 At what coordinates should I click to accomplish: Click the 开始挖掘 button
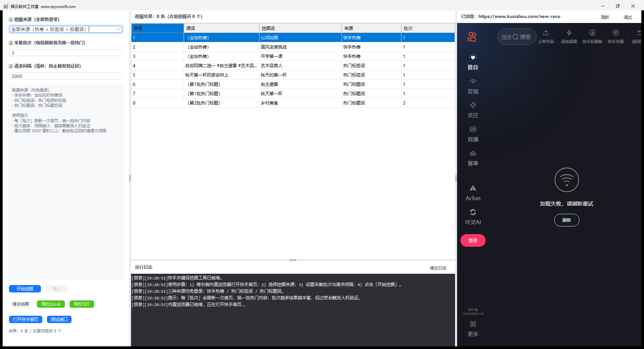pyautogui.click(x=25, y=289)
